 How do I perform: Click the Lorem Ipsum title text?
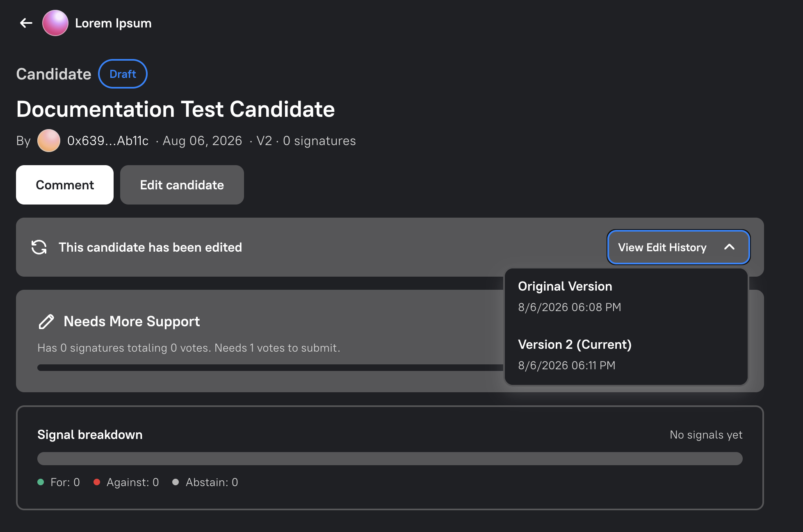(113, 23)
